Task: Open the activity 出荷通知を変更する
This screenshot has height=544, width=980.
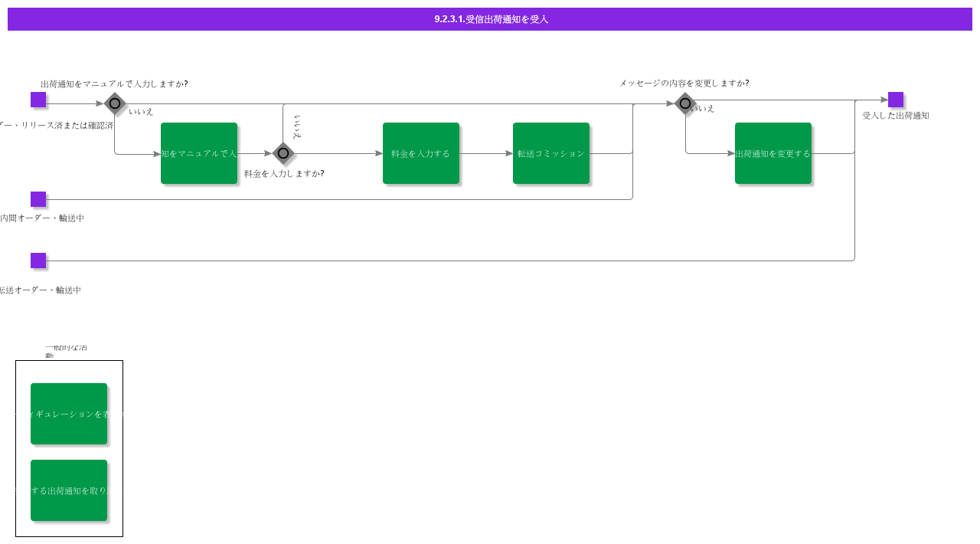Action: [773, 153]
